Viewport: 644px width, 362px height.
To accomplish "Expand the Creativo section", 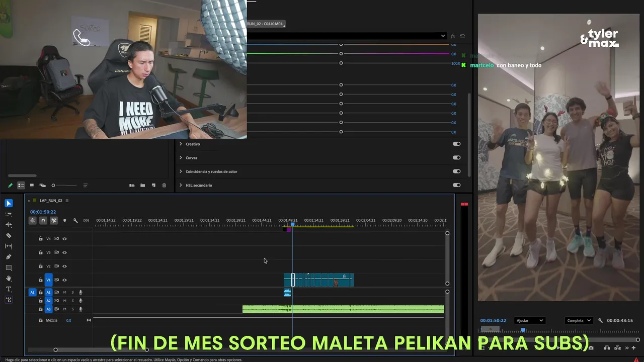I will tap(181, 144).
